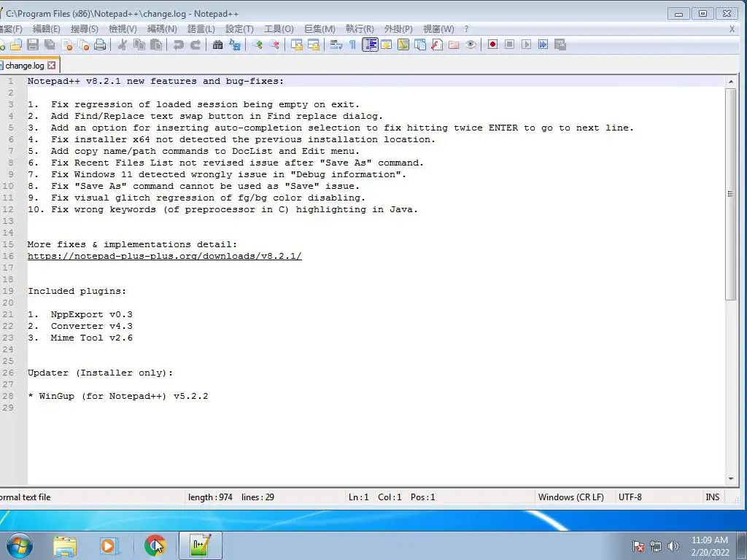Open the 檢視(V) menu

[123, 29]
